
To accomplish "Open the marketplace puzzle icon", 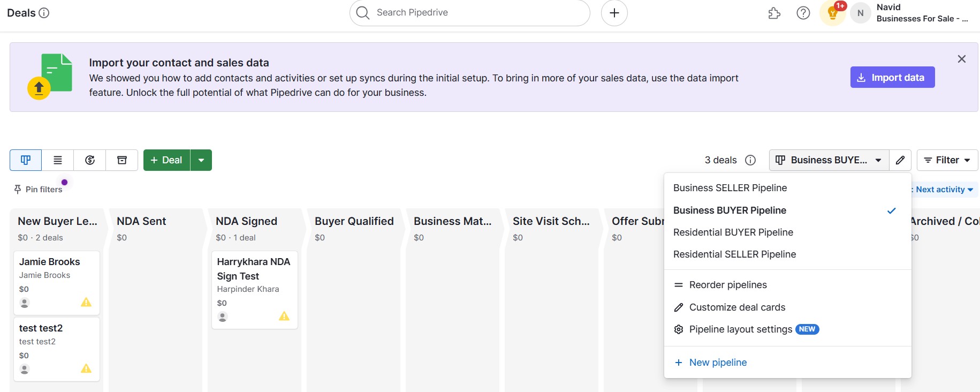I will click(x=774, y=13).
